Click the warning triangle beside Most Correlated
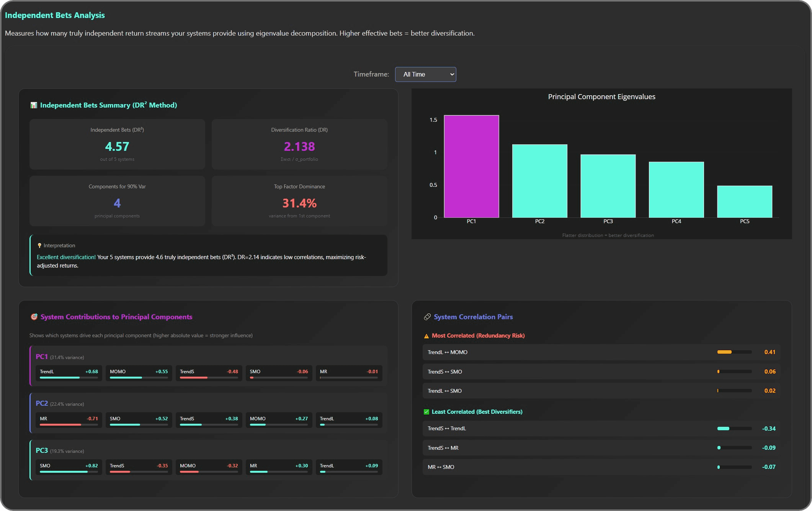This screenshot has width=812, height=511. [x=426, y=336]
